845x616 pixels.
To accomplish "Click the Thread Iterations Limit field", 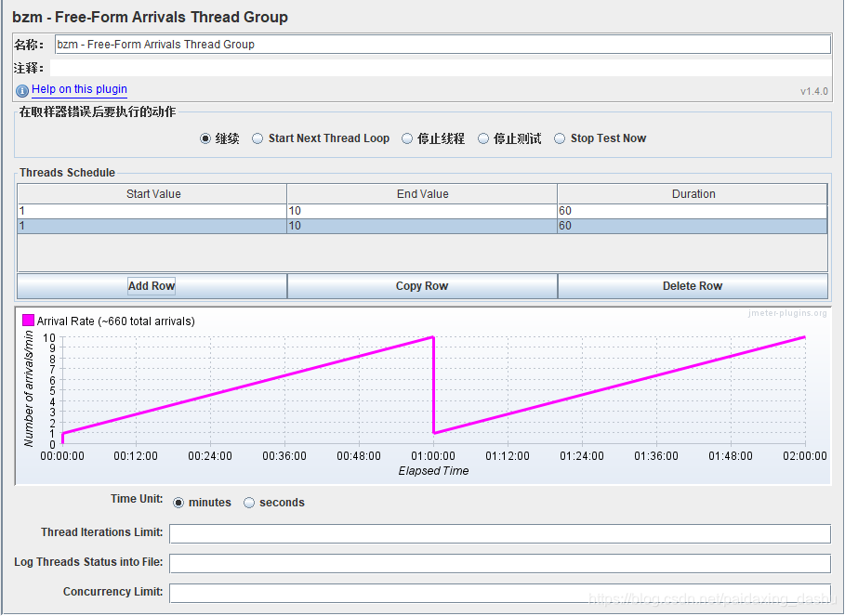I will (x=499, y=533).
